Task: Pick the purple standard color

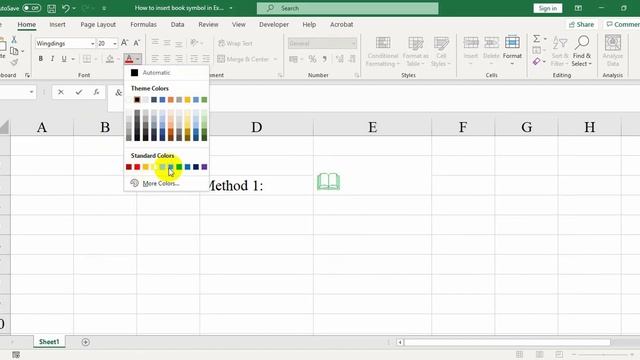Action: click(x=204, y=167)
